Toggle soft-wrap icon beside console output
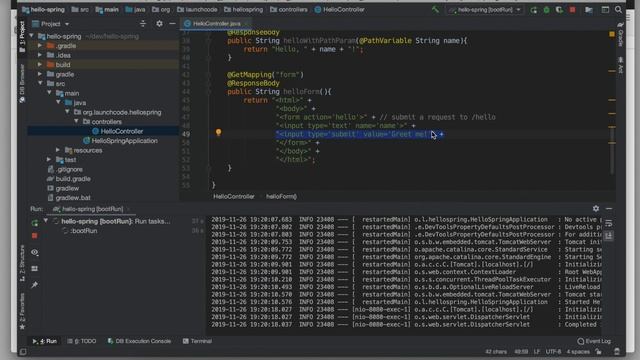 coord(609,223)
